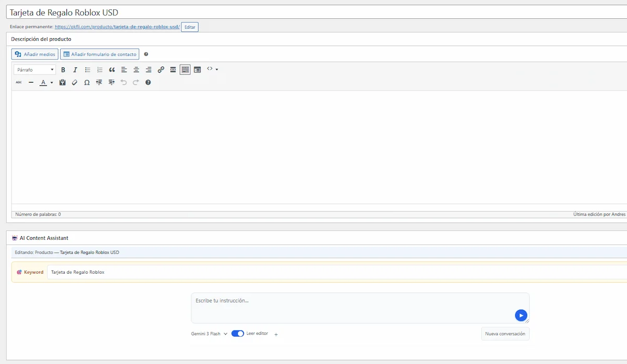
Task: Open the Gemini 3 Flash model selector
Action: click(x=209, y=334)
